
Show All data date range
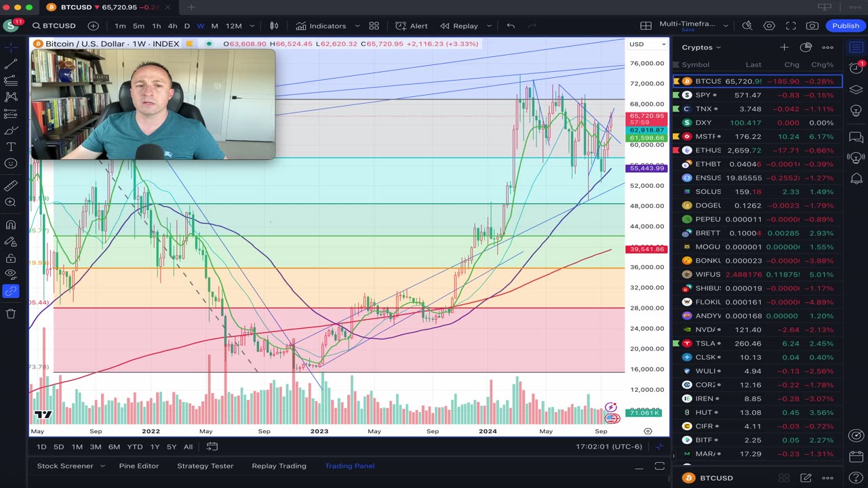[x=188, y=447]
